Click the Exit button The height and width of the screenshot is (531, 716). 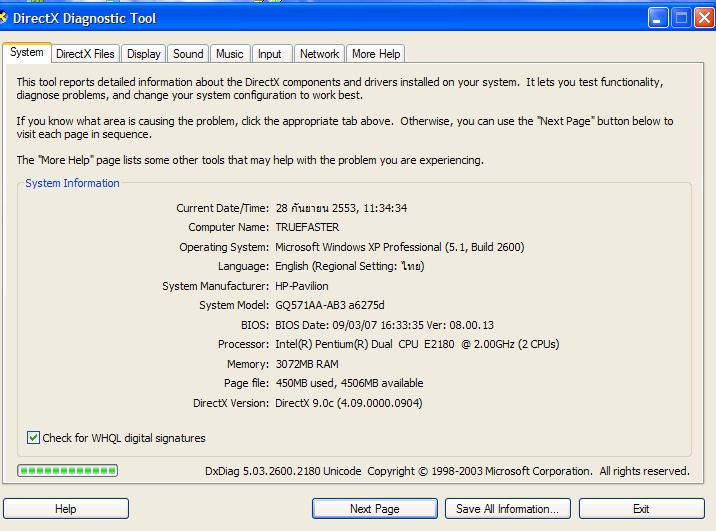pos(641,509)
